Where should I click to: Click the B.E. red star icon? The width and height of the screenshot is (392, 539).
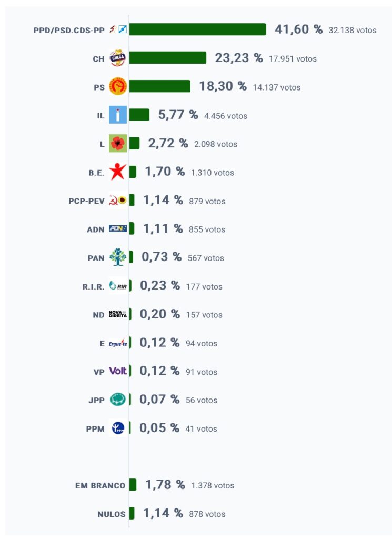[117, 172]
